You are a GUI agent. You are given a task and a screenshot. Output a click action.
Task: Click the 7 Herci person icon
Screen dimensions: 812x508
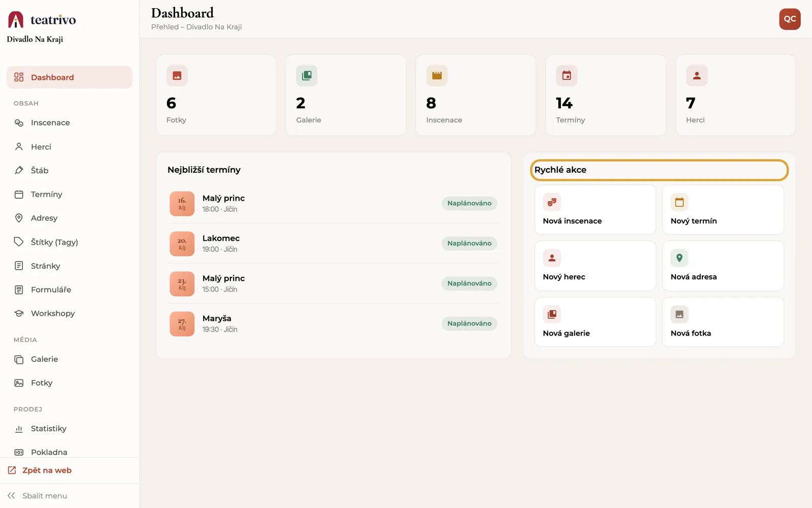click(x=697, y=76)
